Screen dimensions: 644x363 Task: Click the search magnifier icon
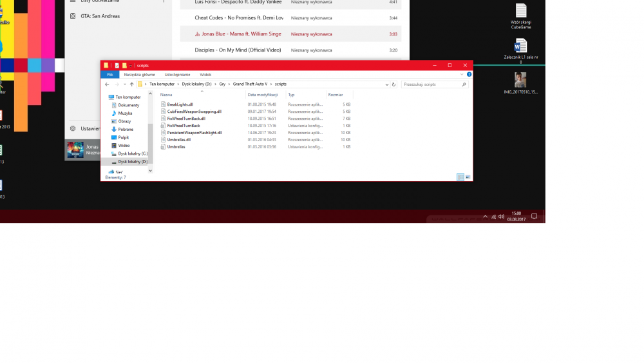coord(464,84)
